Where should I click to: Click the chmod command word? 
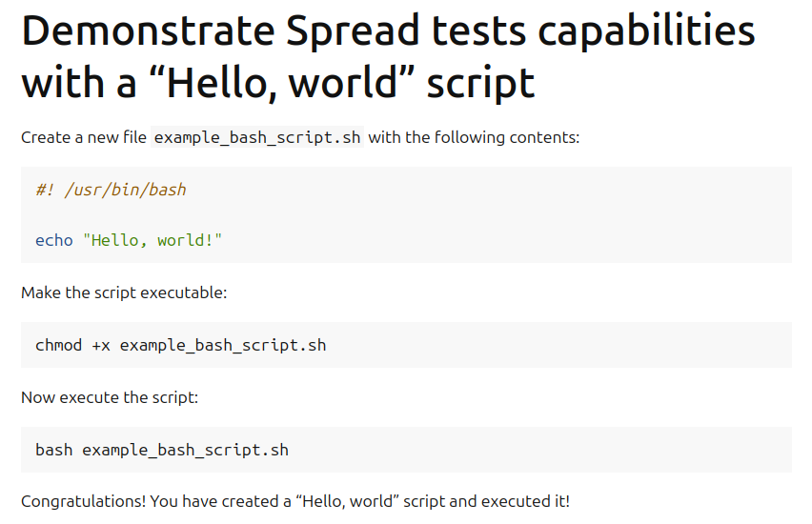click(59, 345)
